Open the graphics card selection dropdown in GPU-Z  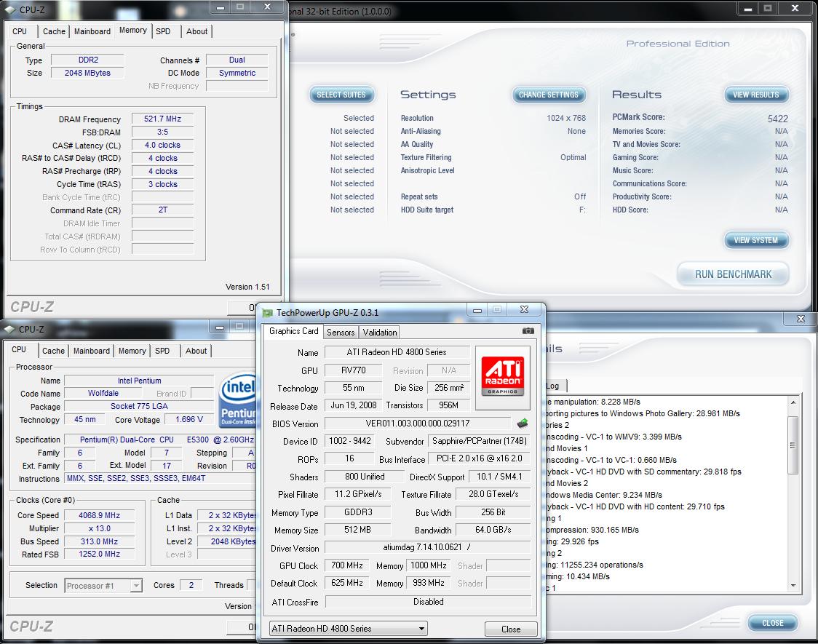pyautogui.click(x=348, y=629)
